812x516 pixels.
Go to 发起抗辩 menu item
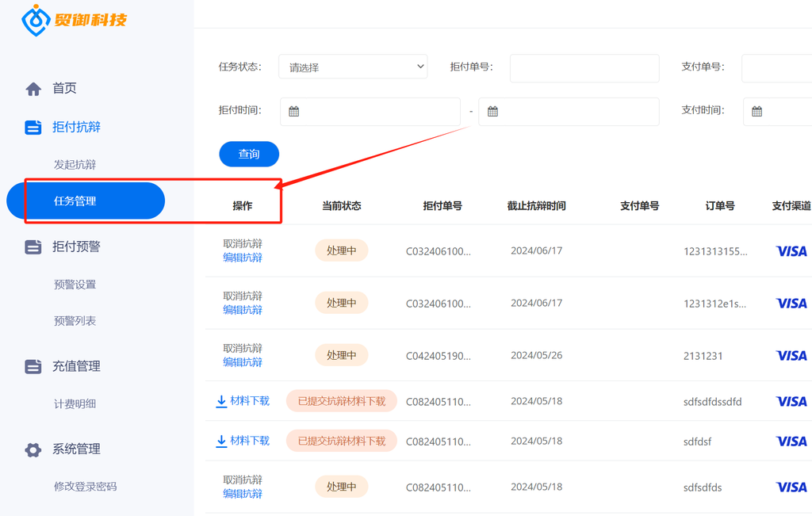[x=75, y=165]
